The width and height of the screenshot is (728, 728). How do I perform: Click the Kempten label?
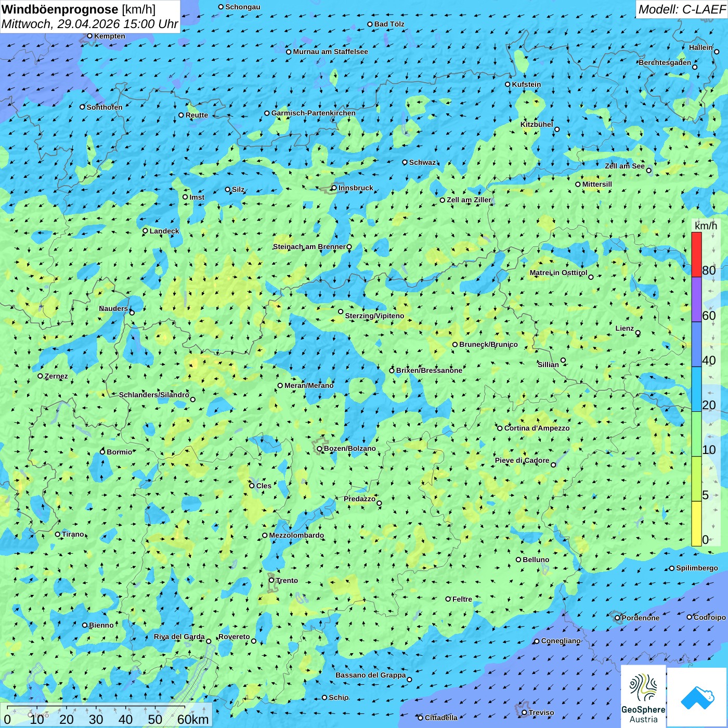point(110,36)
